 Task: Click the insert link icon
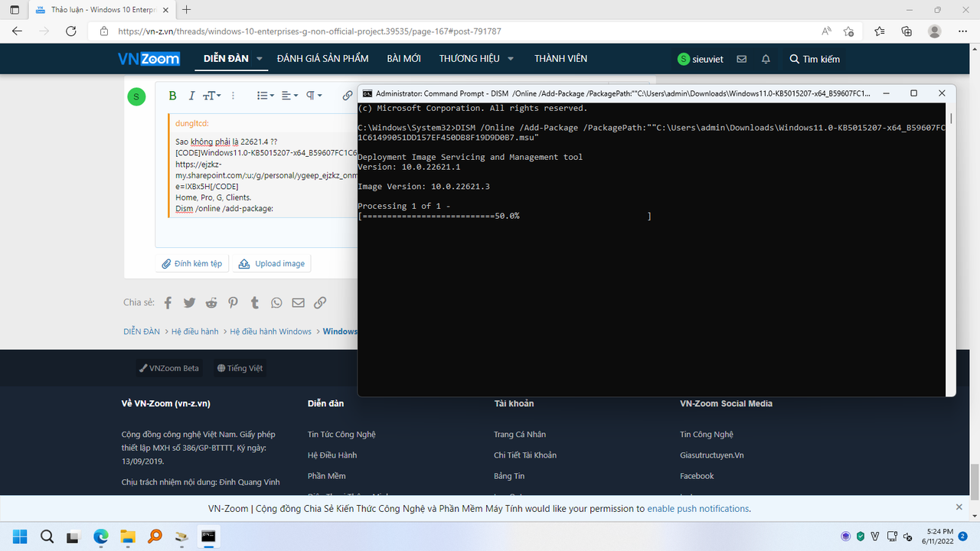pyautogui.click(x=347, y=96)
